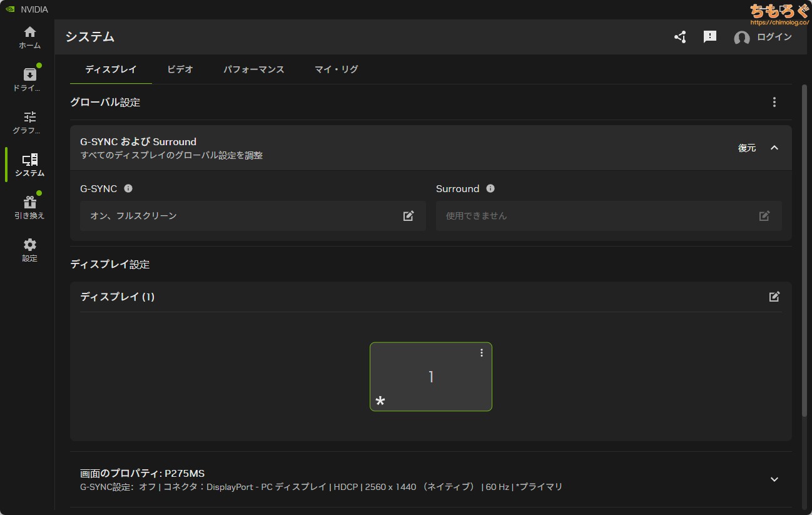Open the Drivers section in sidebar
This screenshot has height=515, width=812.
pos(29,79)
